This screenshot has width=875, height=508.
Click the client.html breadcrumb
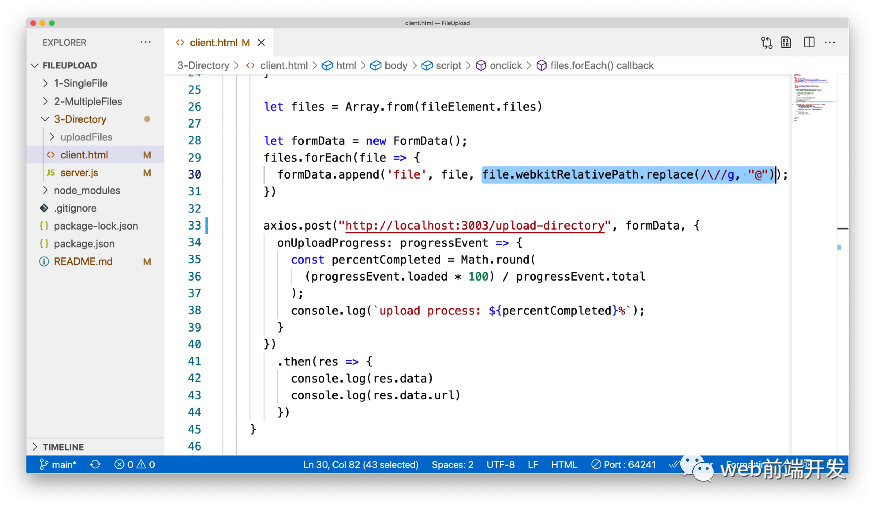pyautogui.click(x=283, y=65)
